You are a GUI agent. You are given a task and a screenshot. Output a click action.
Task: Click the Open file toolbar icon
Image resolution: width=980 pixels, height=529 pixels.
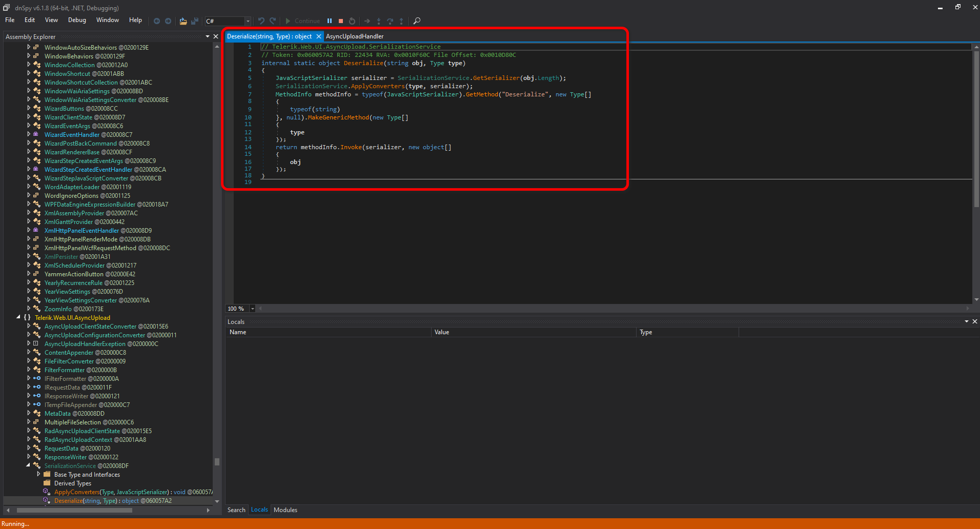coord(183,21)
